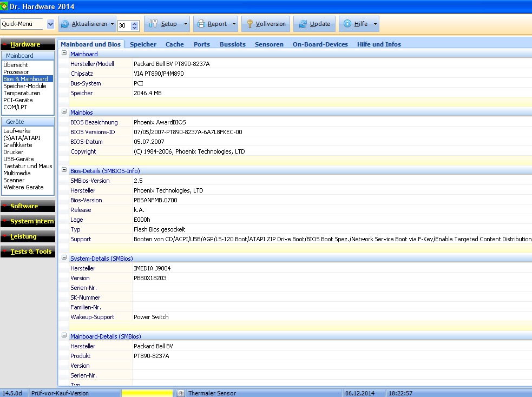Select Speicher-Module in the sidebar

tap(25, 86)
